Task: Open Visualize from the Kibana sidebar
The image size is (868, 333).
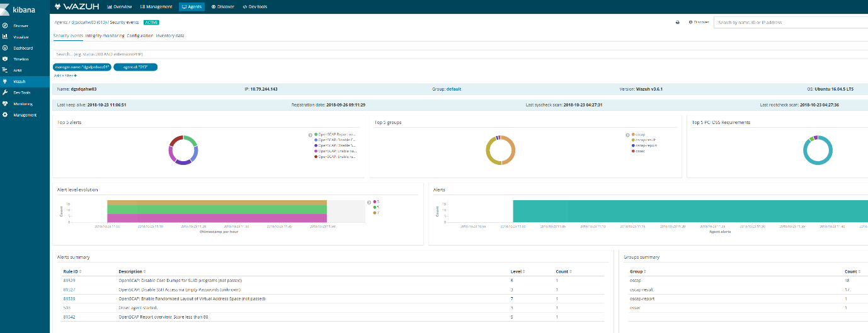Action: (x=21, y=37)
